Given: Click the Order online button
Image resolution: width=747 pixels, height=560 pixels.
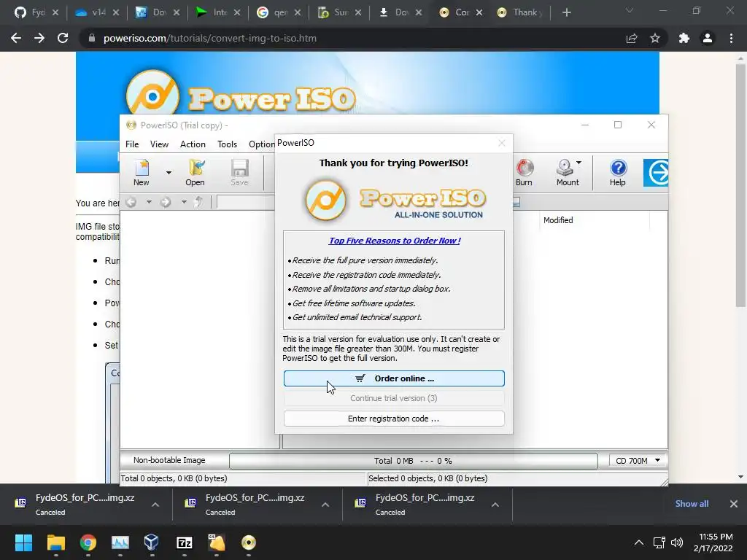Looking at the screenshot, I should pyautogui.click(x=394, y=378).
